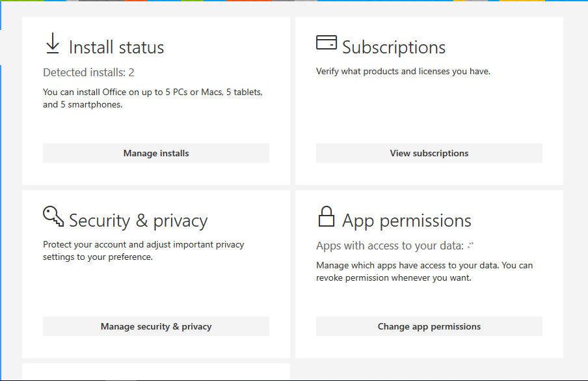Click "Verify what products and licenses you have" text
This screenshot has height=381, width=588.
[403, 72]
